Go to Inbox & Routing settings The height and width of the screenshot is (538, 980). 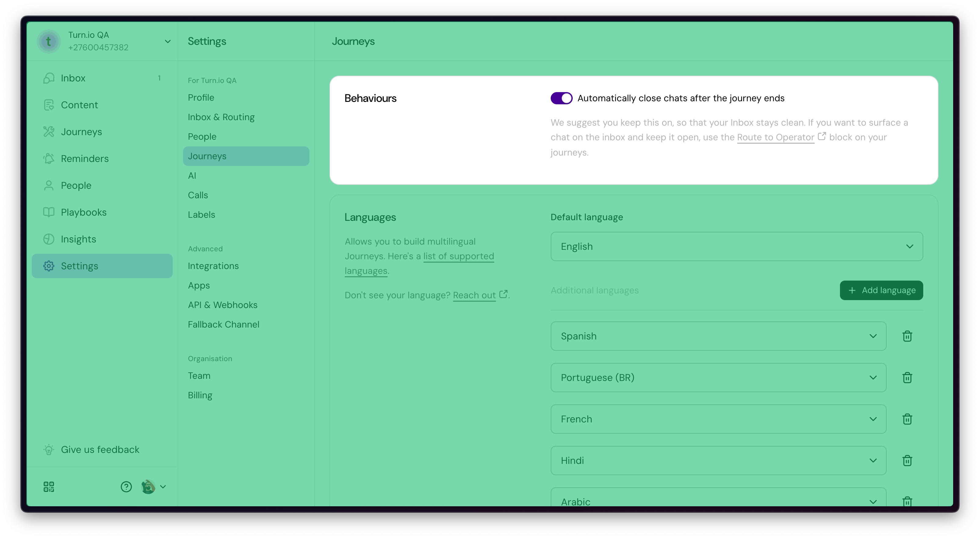(221, 117)
